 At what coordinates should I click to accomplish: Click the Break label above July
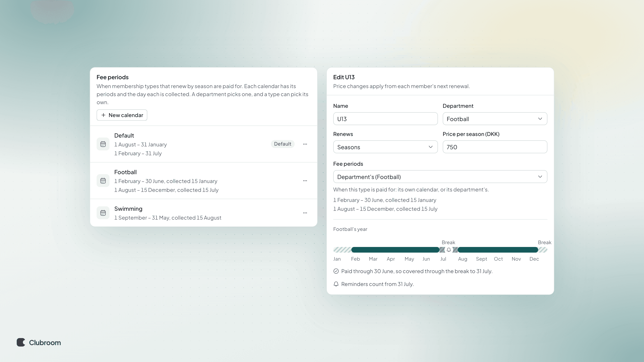(448, 242)
